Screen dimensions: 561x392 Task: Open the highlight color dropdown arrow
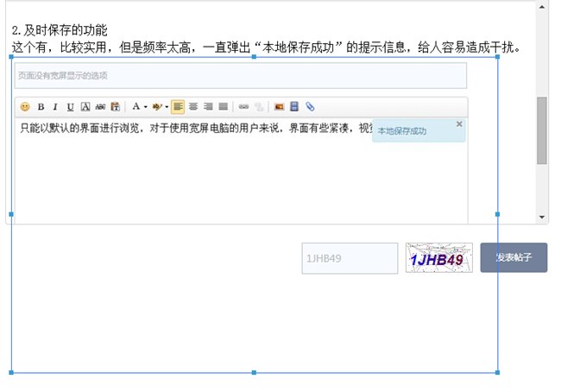click(167, 107)
